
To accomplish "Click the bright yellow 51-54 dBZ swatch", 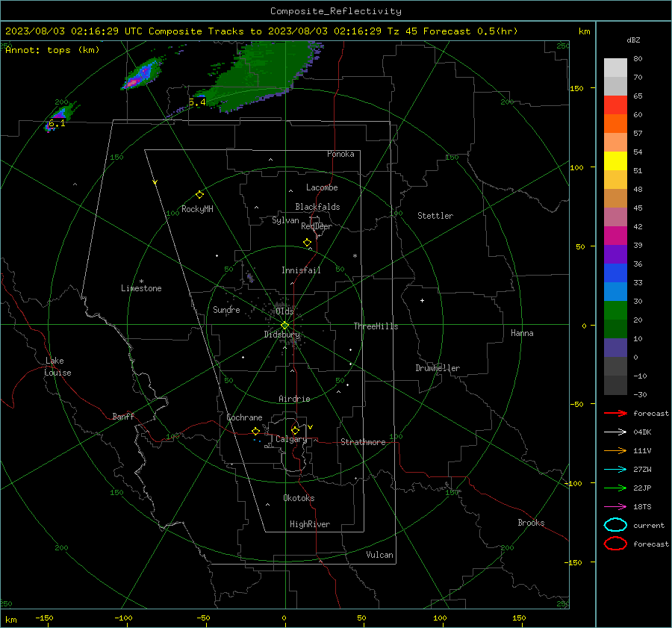I will (615, 161).
